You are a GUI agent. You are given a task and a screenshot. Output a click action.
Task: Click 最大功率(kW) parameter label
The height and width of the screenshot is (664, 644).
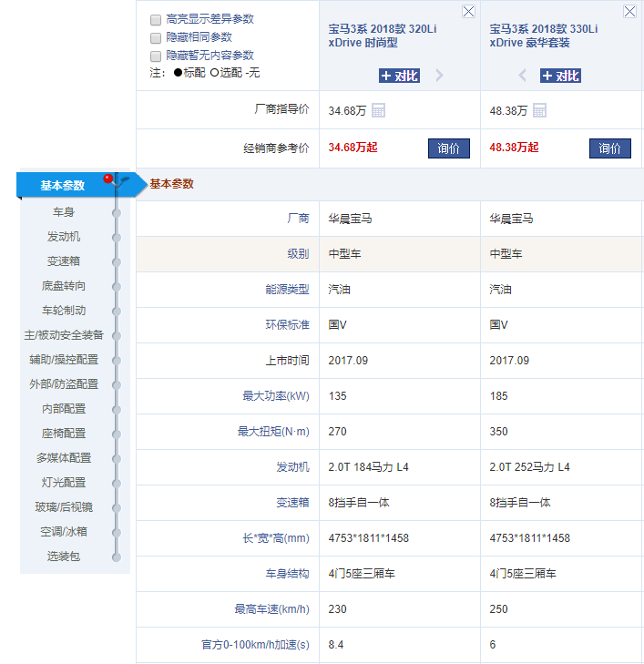276,396
